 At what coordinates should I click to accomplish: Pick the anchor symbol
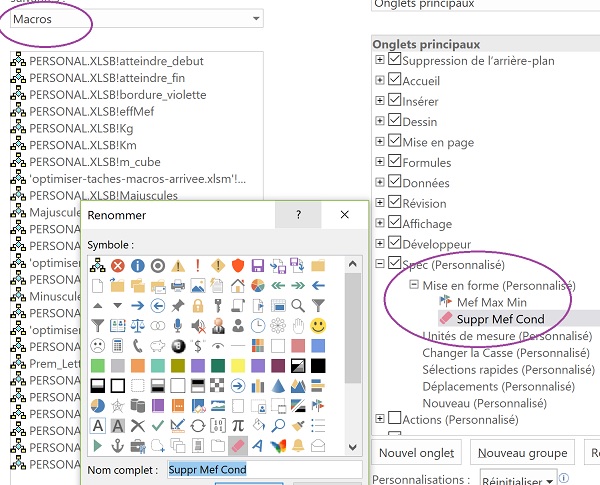[118, 446]
